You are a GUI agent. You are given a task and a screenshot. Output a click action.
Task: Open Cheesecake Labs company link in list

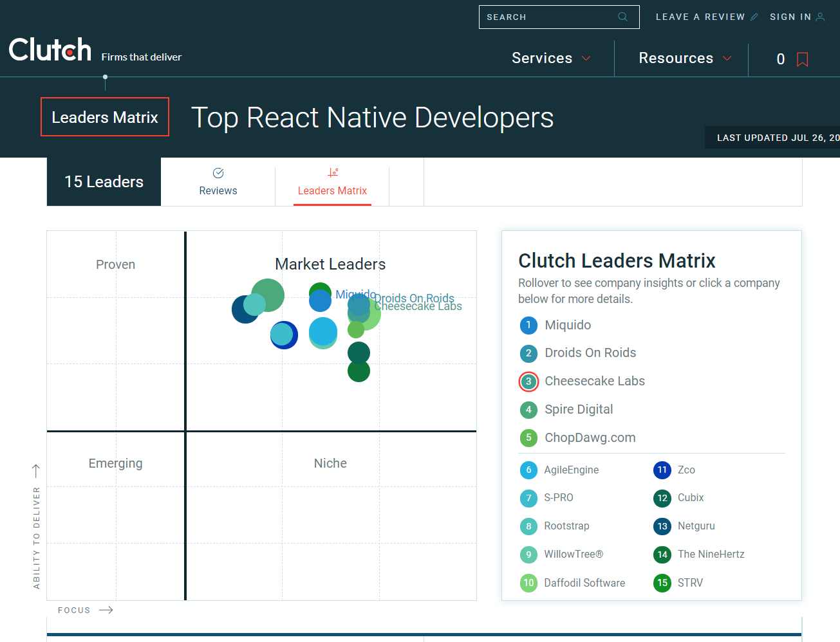[x=595, y=381]
